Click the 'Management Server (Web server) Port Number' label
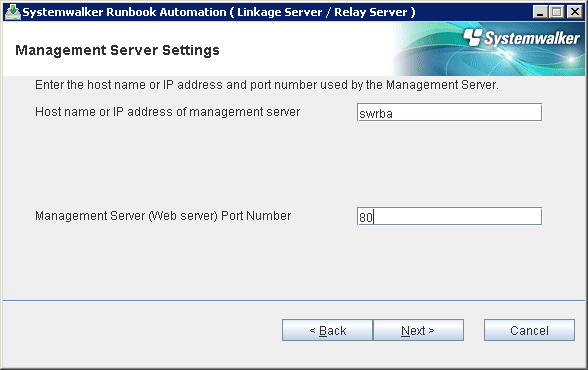The height and width of the screenshot is (370, 588). click(x=163, y=216)
